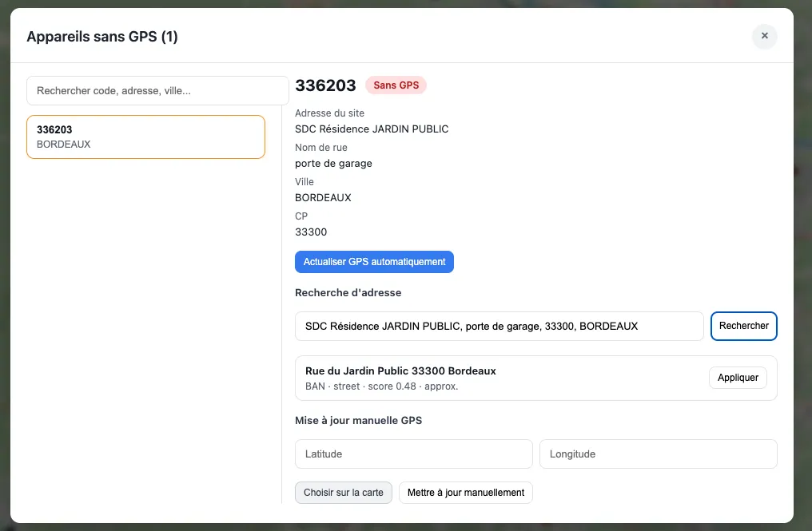
Task: Click the device search field
Action: click(x=157, y=91)
